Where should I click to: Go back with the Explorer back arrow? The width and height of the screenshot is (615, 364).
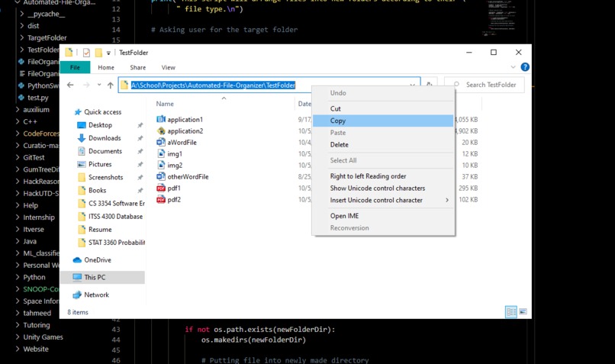(x=70, y=85)
